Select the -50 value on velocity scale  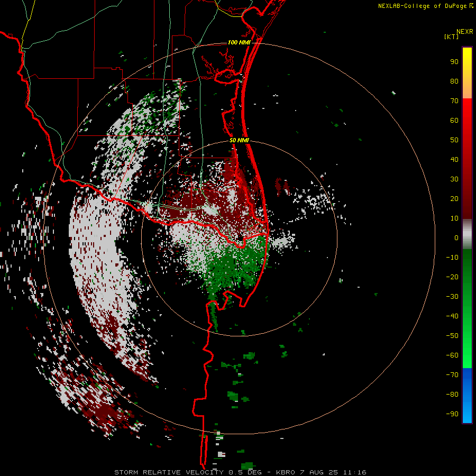click(x=452, y=336)
